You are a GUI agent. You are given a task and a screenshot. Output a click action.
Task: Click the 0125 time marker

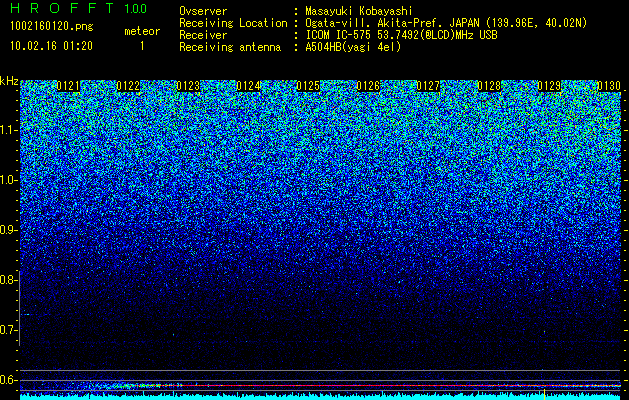click(308, 86)
